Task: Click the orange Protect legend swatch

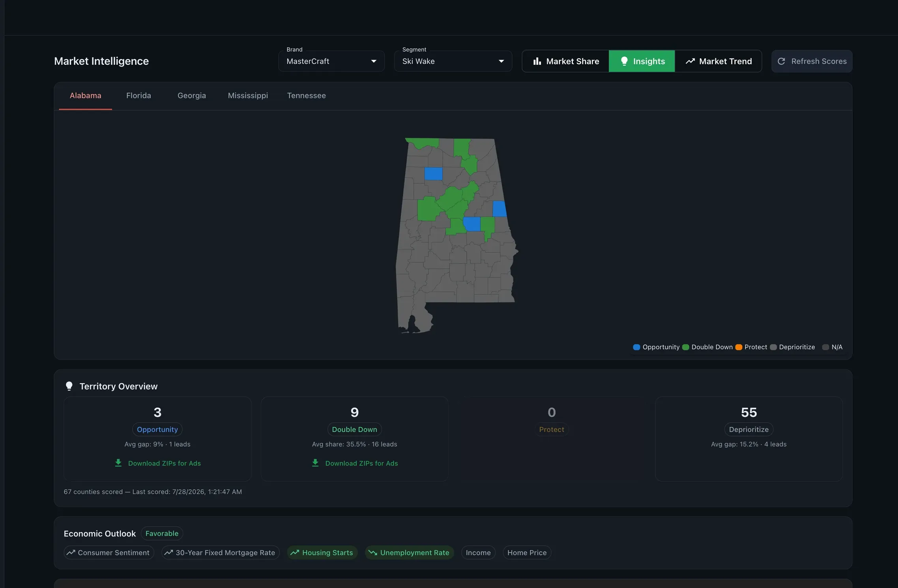Action: coord(739,347)
